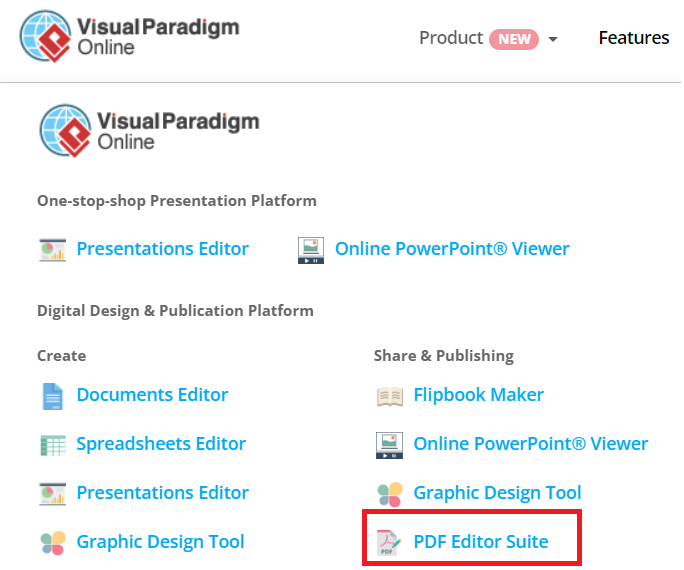Click the PDF Editor Suite icon
The image size is (684, 570).
point(389,542)
